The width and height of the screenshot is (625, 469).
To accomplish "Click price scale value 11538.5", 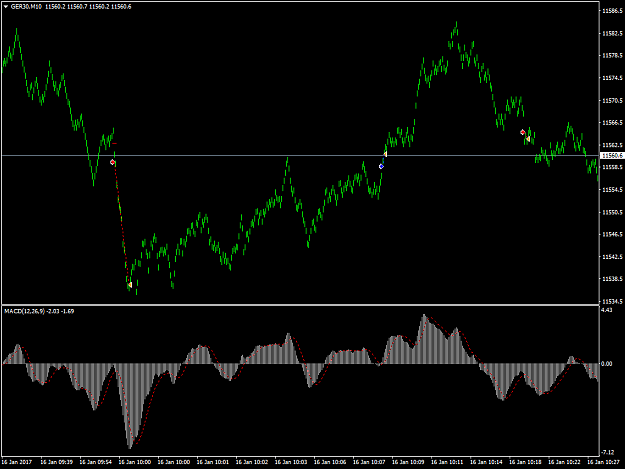I will coord(612,279).
